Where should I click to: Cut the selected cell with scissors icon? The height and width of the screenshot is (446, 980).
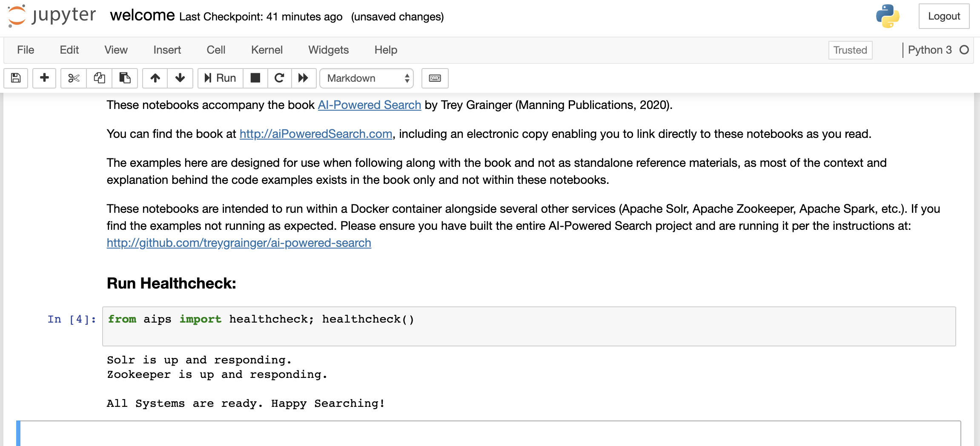point(73,78)
